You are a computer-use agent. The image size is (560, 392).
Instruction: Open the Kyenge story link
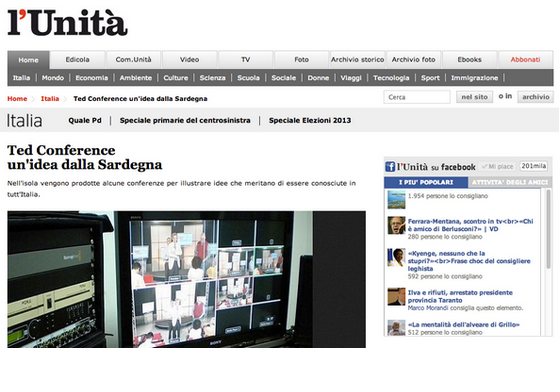[x=469, y=261]
